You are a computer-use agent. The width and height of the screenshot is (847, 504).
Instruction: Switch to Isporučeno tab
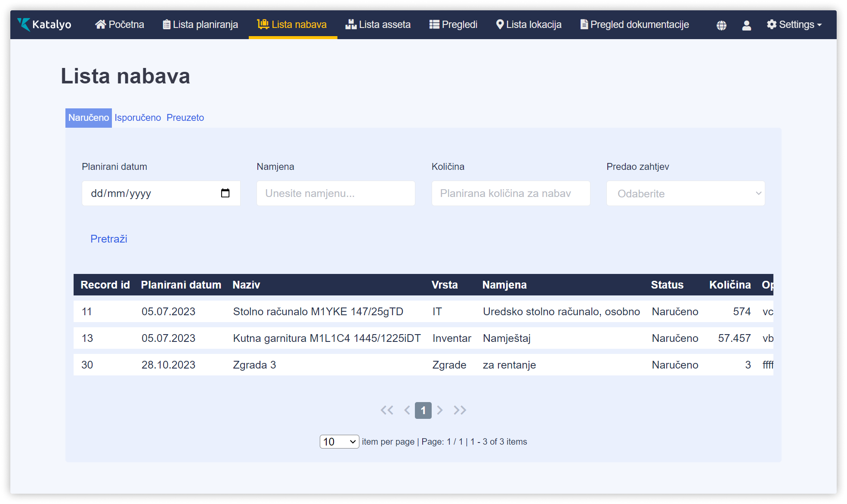click(x=138, y=118)
